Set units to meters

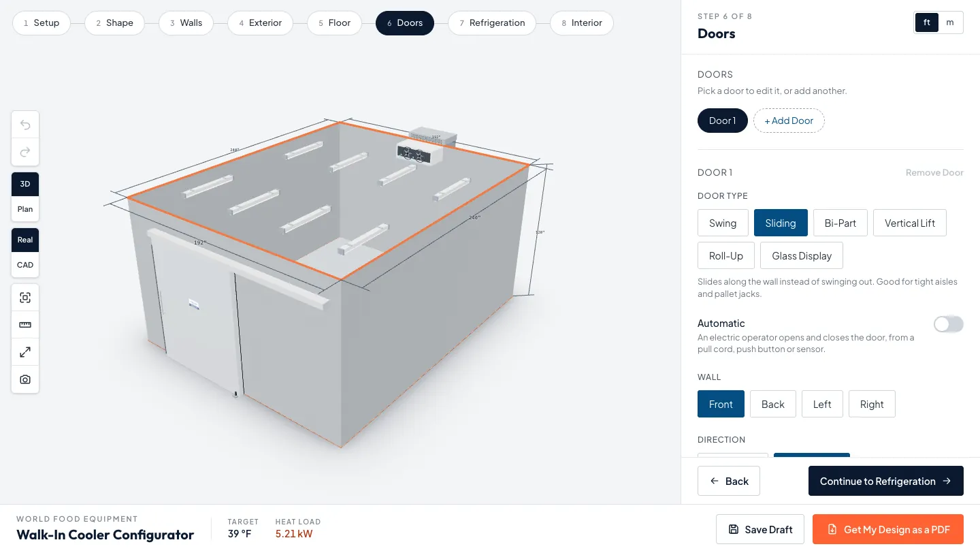pyautogui.click(x=950, y=22)
